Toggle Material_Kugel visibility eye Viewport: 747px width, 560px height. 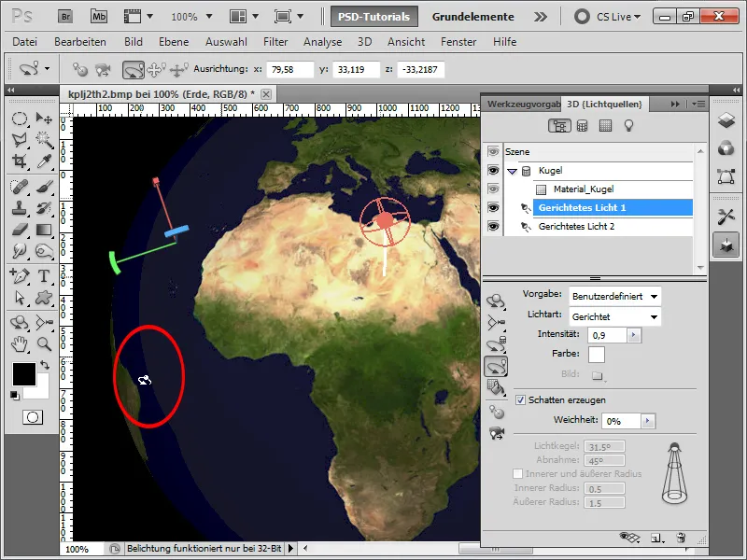tap(493, 189)
